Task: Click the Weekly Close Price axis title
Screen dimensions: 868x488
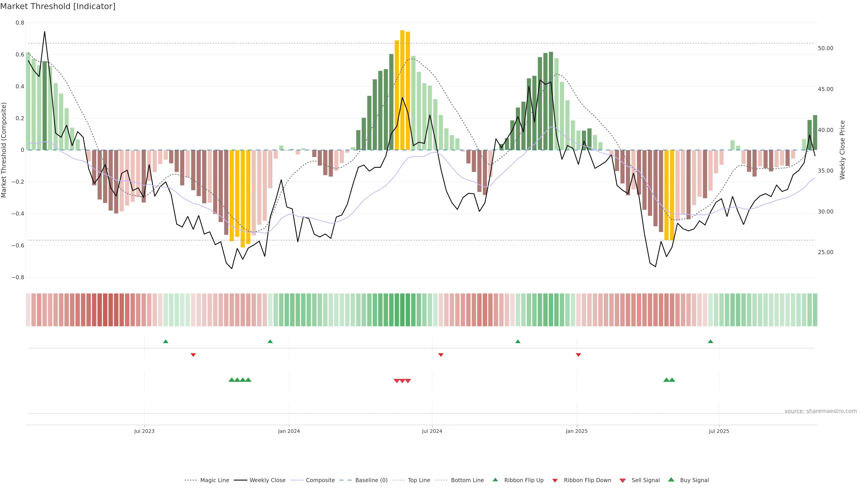Action: [842, 150]
